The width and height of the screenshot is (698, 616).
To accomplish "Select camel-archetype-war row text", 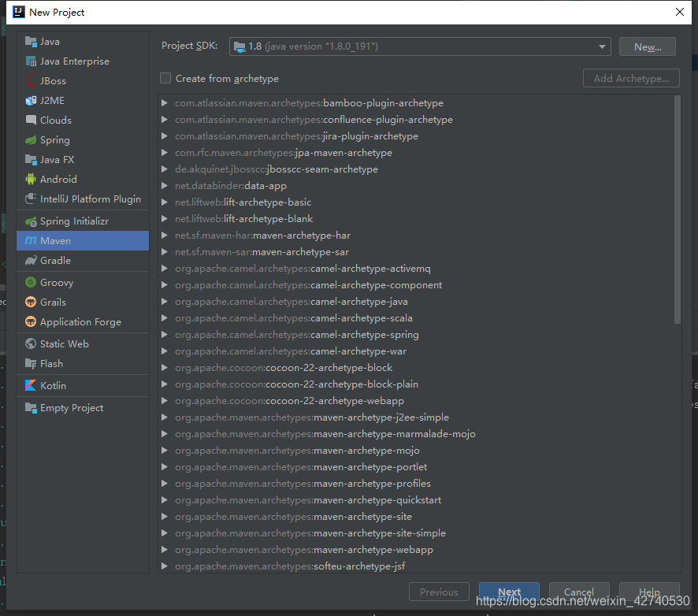I will point(291,351).
